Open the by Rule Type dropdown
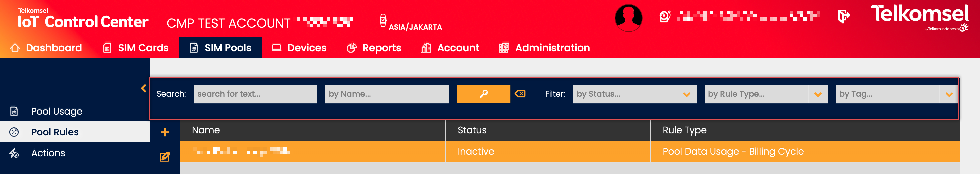This screenshot has height=174, width=980. click(765, 94)
